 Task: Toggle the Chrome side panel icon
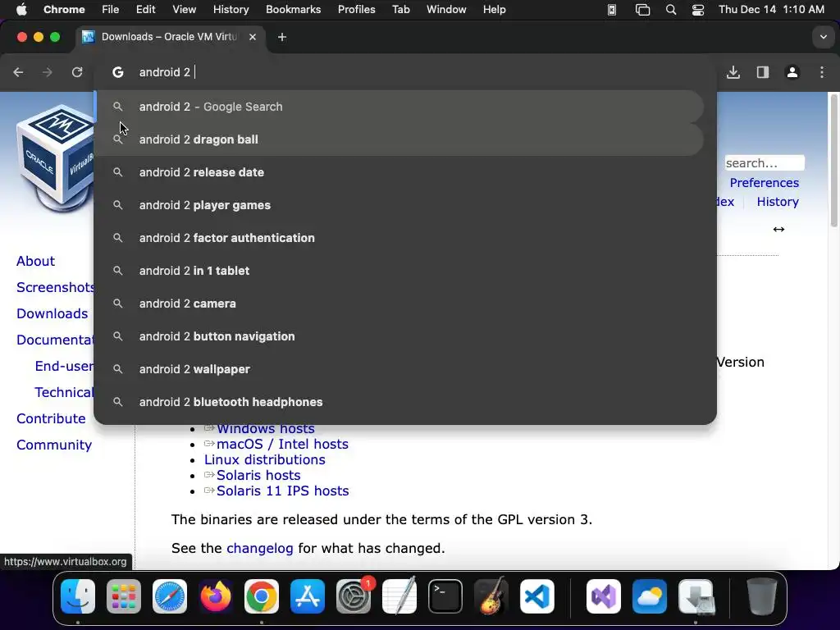tap(763, 72)
